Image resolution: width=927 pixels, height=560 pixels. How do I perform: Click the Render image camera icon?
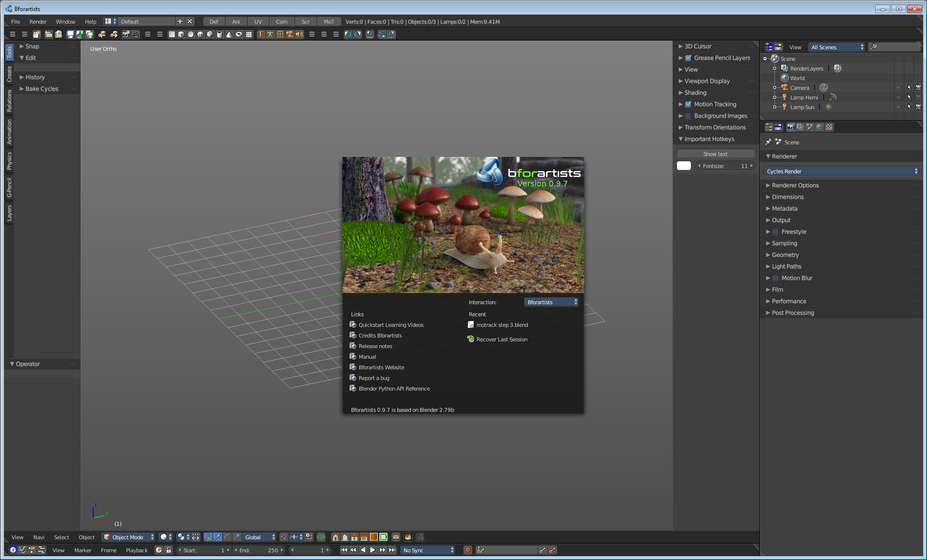tap(126, 34)
